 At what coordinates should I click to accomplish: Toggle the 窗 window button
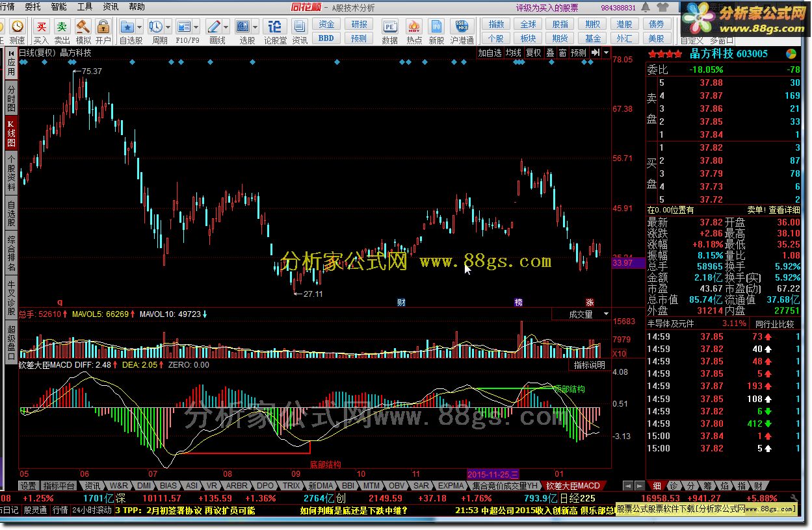point(562,53)
